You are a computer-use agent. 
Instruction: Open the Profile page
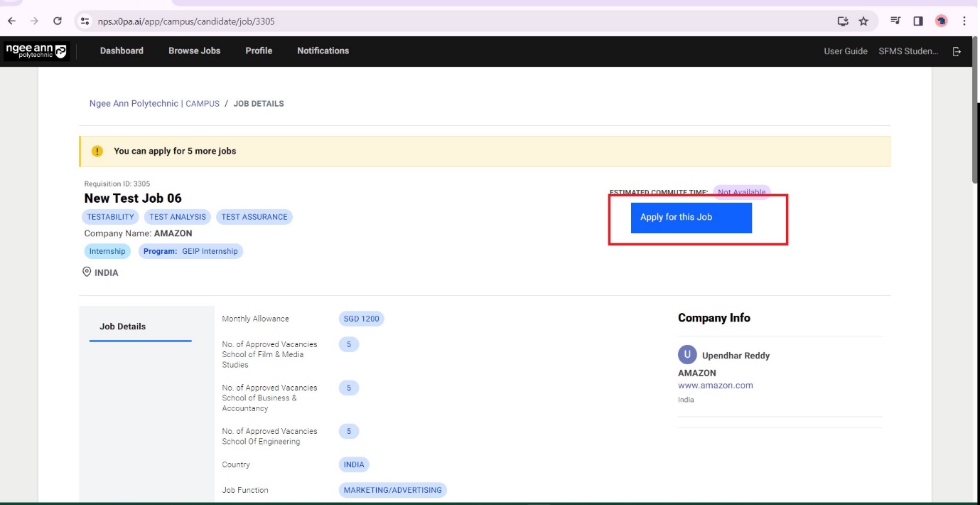[259, 51]
